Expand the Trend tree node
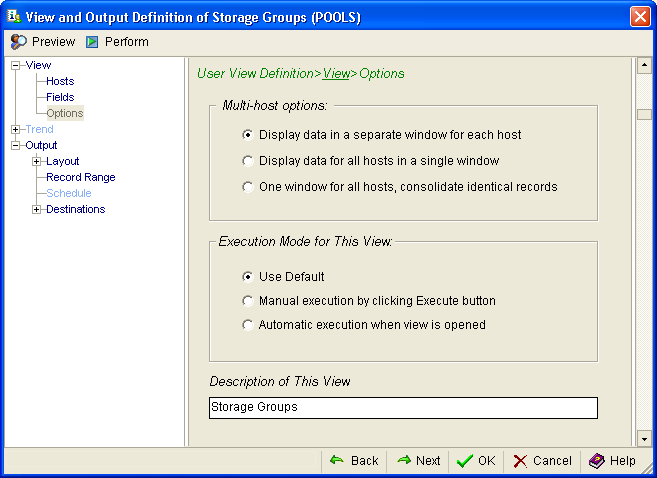 (15, 129)
